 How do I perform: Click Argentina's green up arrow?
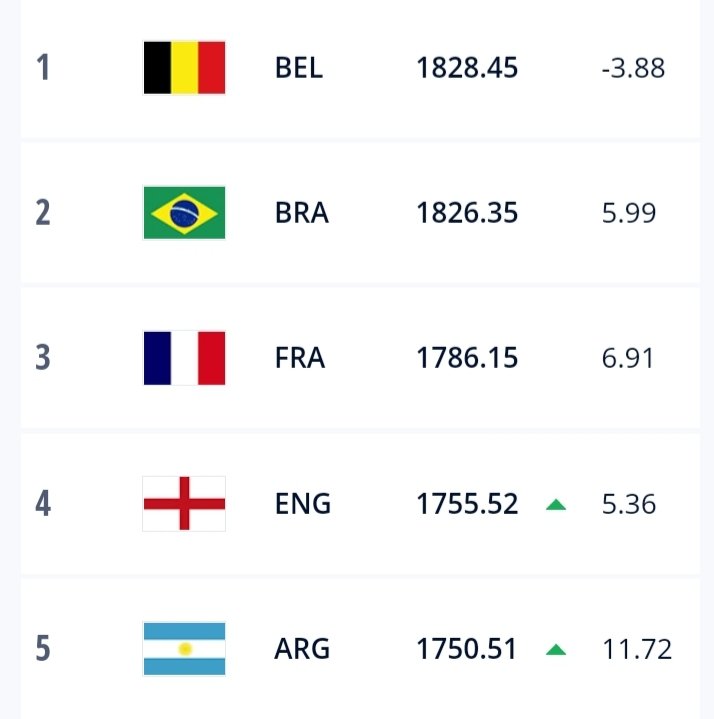pos(556,650)
